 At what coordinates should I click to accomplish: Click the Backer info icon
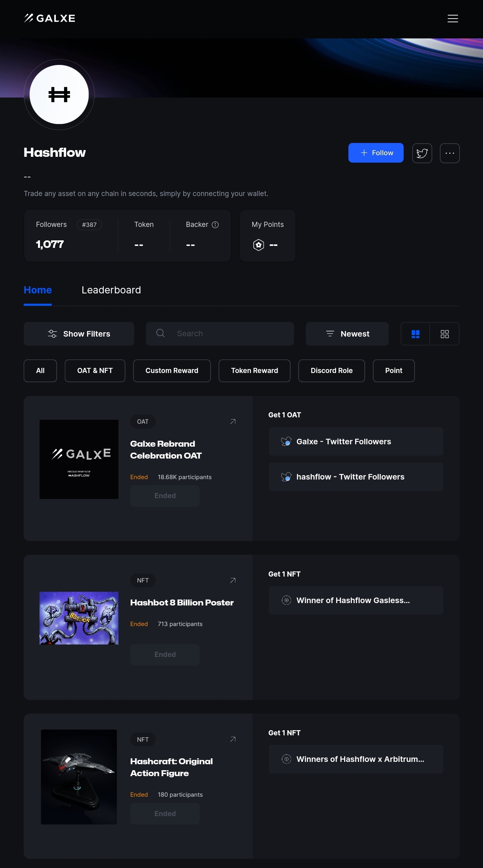pos(215,225)
